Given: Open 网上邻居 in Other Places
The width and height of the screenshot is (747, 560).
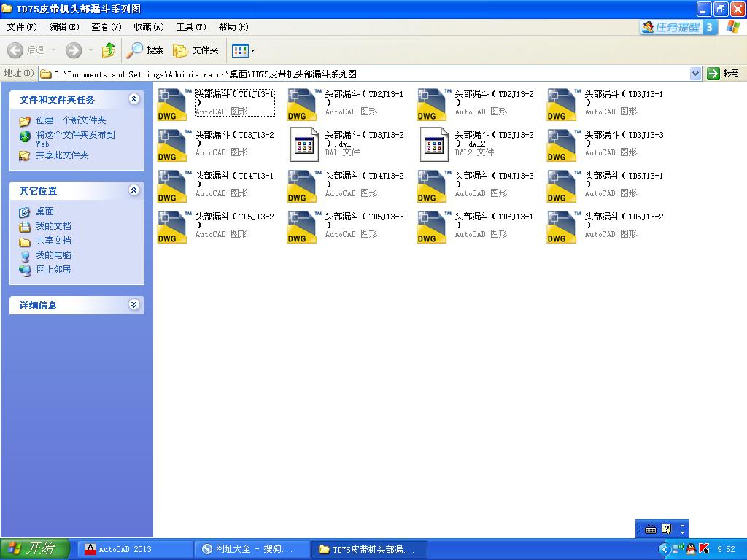Looking at the screenshot, I should (x=46, y=270).
